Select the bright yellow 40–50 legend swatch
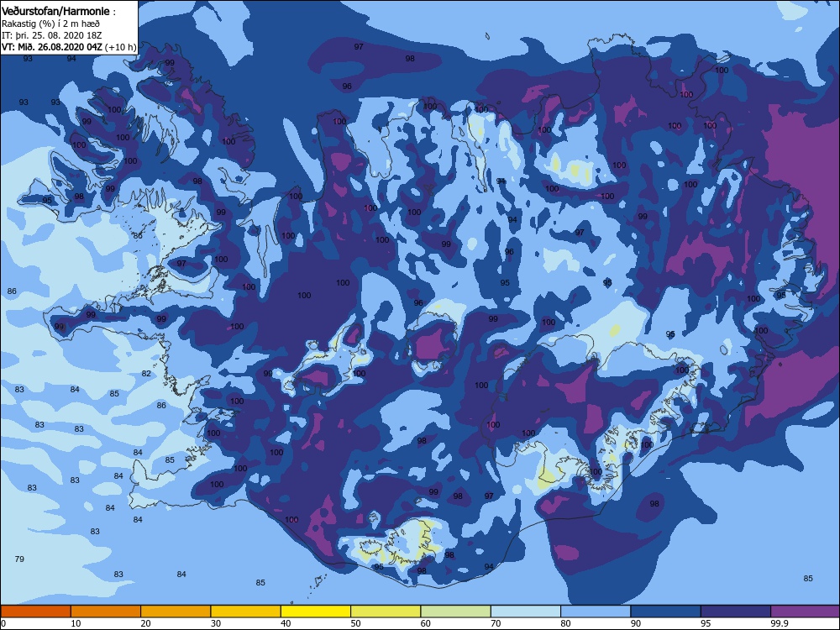Viewport: 840px width, 630px height. 316,612
